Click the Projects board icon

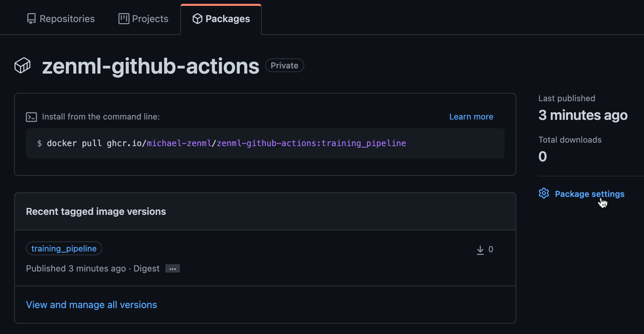click(124, 19)
